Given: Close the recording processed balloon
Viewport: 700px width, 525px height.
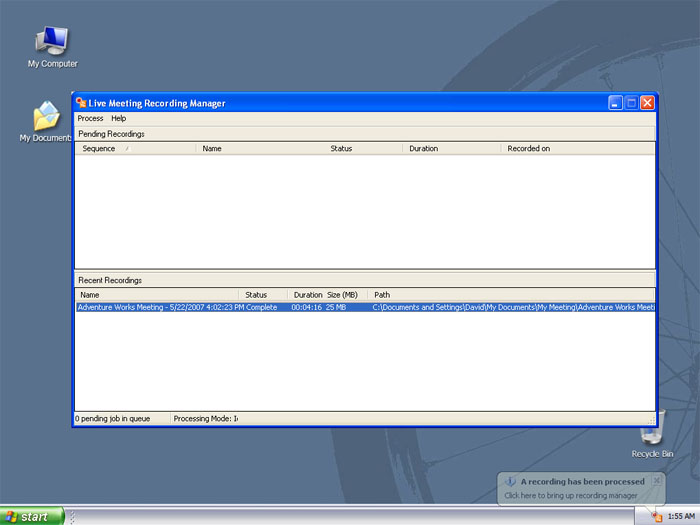Looking at the screenshot, I should [x=656, y=480].
